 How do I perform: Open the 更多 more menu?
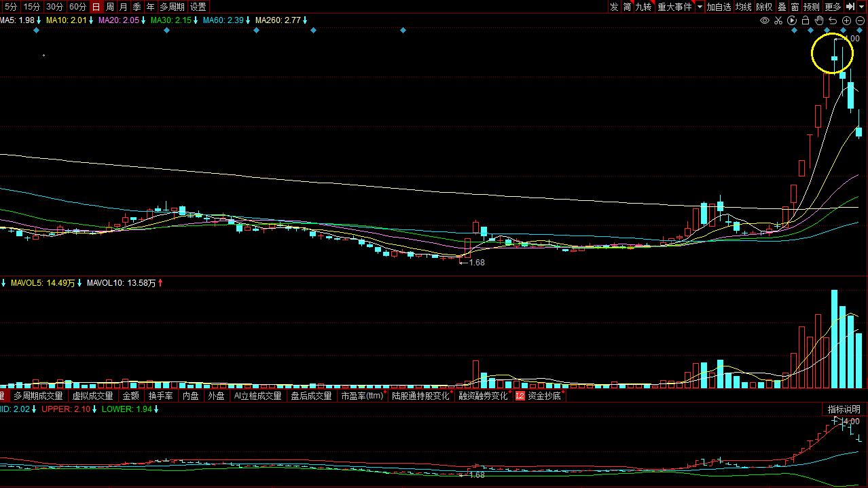[833, 7]
